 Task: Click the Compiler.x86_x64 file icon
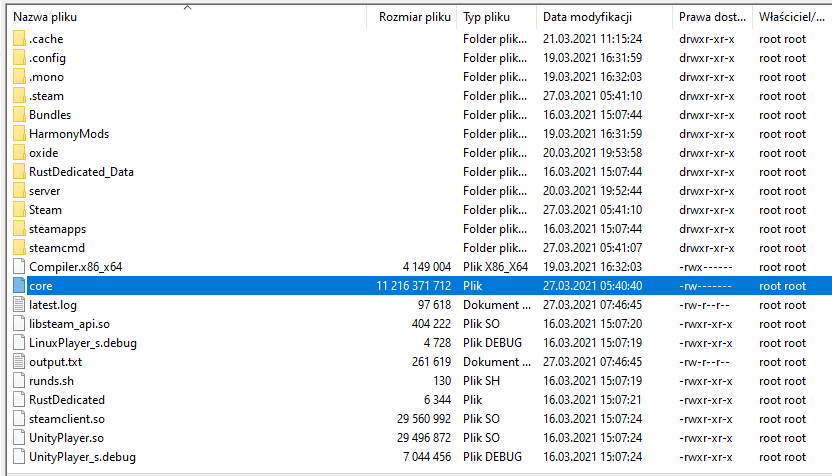(19, 267)
